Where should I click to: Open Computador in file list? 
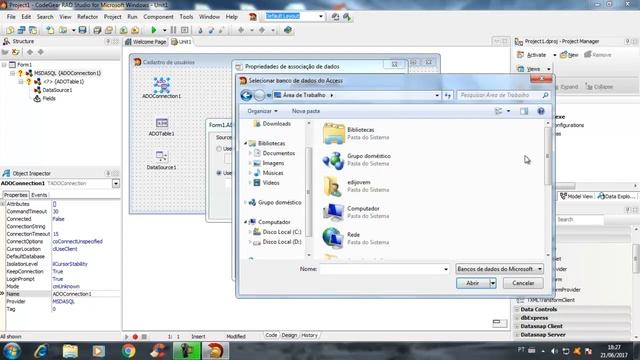pos(356,212)
